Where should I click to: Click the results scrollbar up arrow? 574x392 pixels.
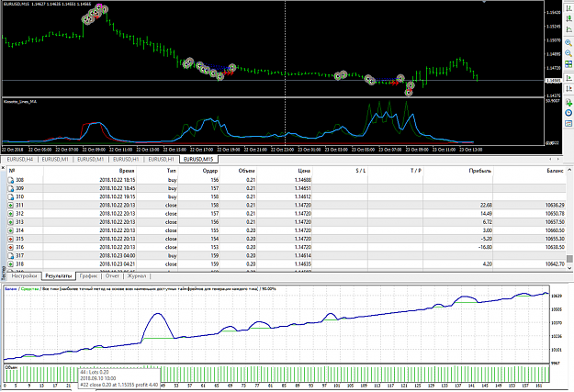point(569,170)
